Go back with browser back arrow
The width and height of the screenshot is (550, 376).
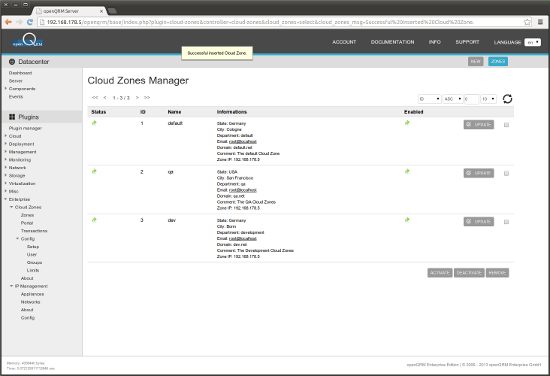[8, 22]
